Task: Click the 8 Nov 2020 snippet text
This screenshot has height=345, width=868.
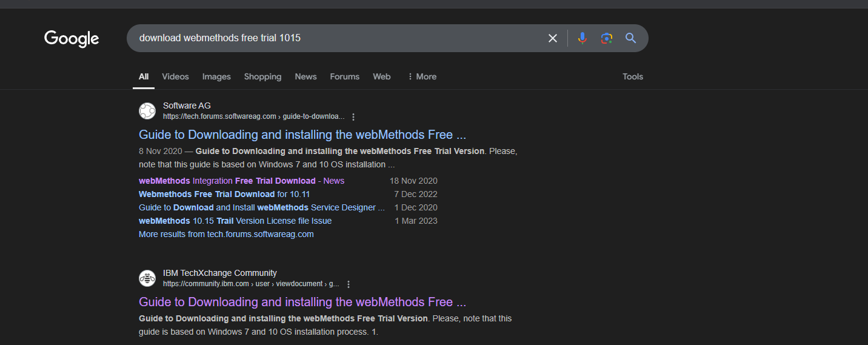Action: pos(161,151)
